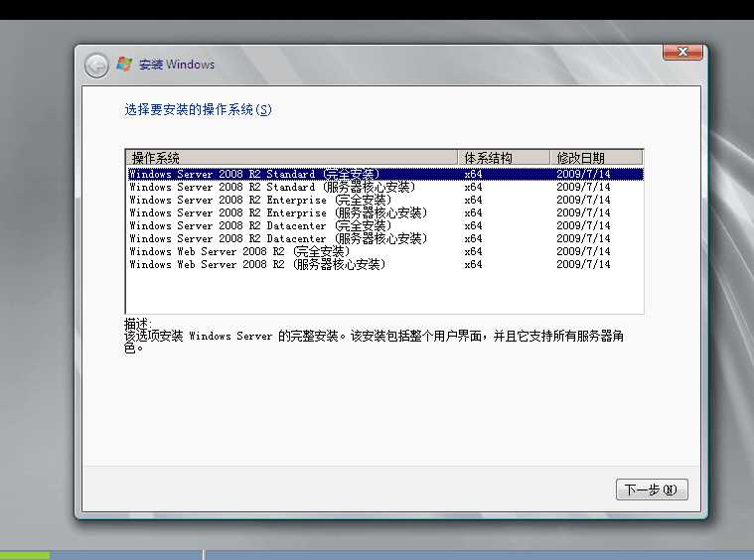Click the 下一步(N) button
The width and height of the screenshot is (754, 560).
(652, 490)
